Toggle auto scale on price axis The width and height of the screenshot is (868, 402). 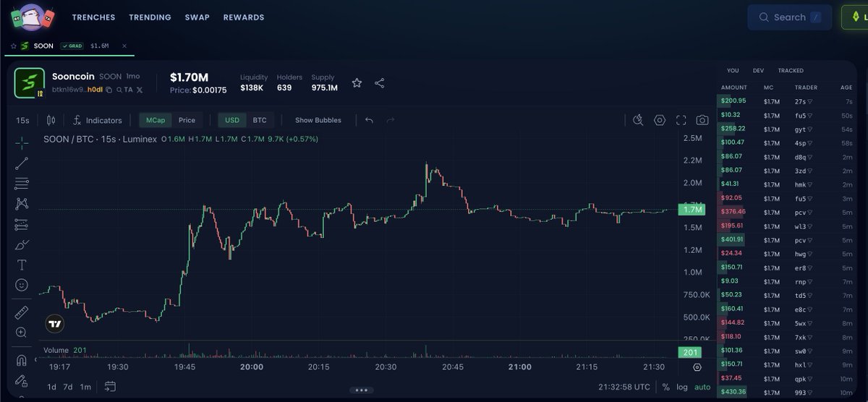click(702, 387)
